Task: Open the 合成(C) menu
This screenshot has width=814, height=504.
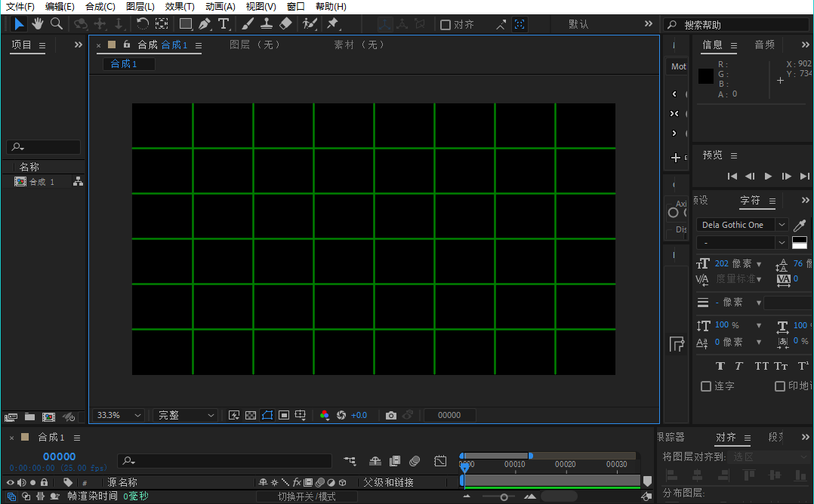Action: click(100, 7)
